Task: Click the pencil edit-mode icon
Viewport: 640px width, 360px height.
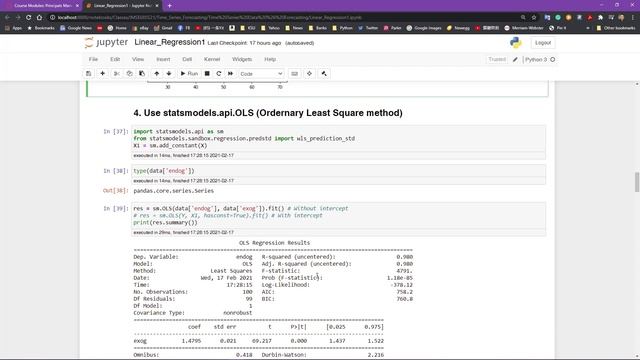Action: 515,60
